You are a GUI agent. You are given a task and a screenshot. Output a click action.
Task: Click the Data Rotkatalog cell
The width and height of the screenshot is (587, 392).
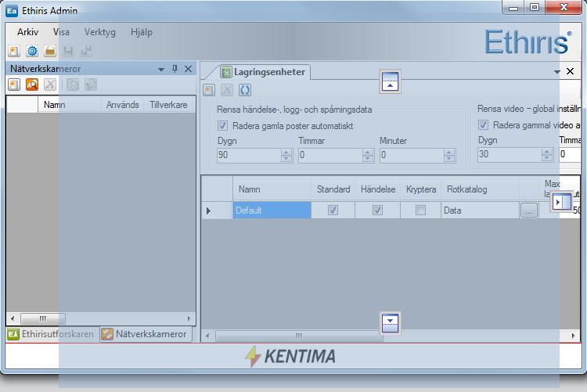tap(480, 210)
